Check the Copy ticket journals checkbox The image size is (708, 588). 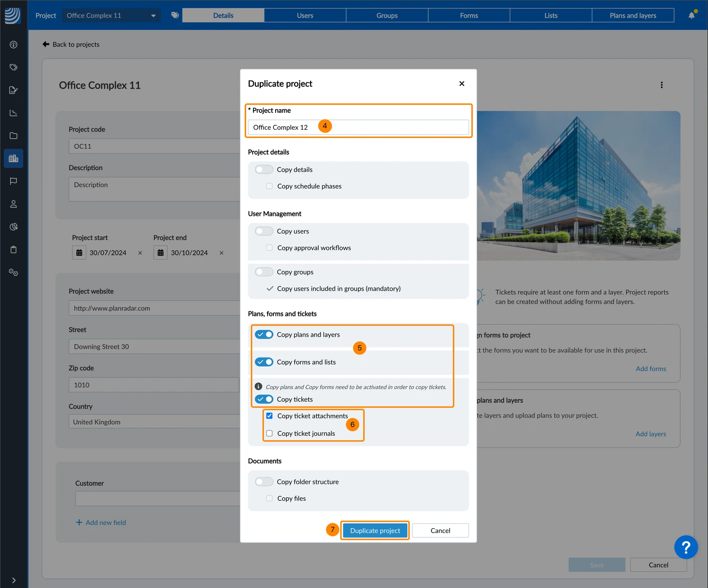pos(269,433)
